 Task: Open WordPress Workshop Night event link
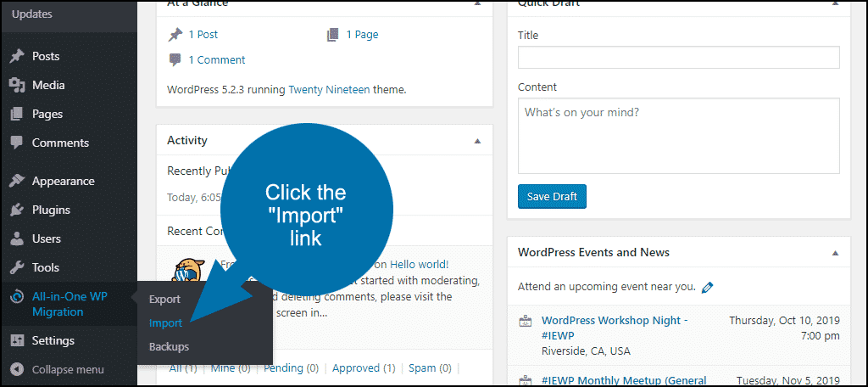(x=615, y=328)
